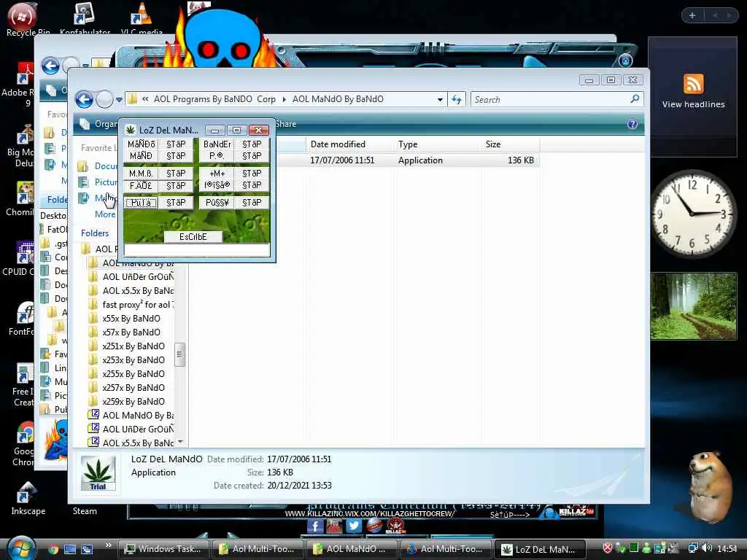Click the PûTå button

click(141, 203)
